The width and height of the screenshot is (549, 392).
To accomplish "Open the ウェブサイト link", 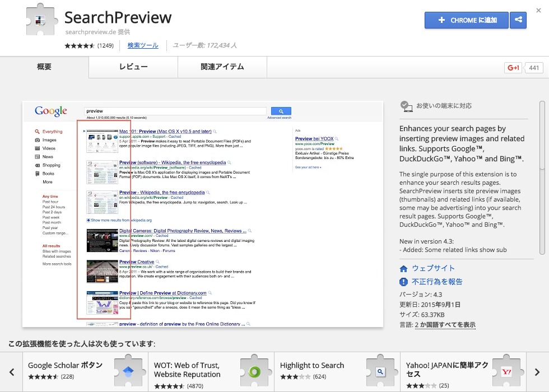I will (433, 268).
